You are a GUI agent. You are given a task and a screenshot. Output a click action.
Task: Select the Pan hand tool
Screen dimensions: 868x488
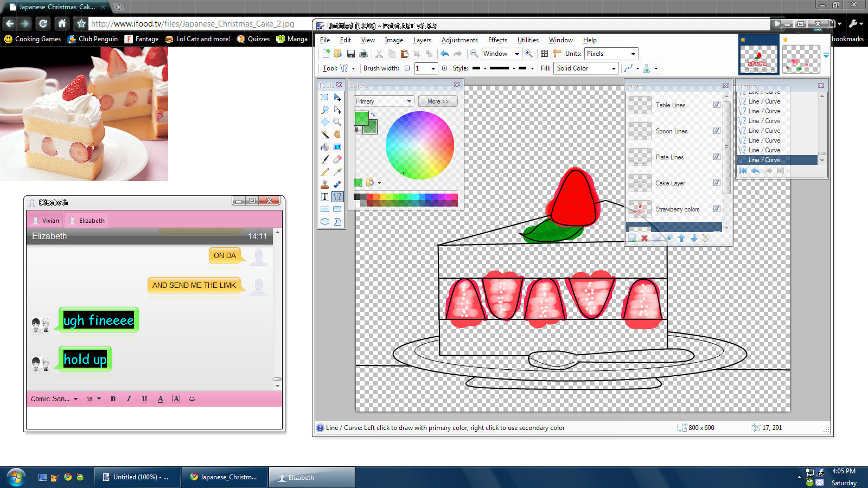[x=337, y=134]
